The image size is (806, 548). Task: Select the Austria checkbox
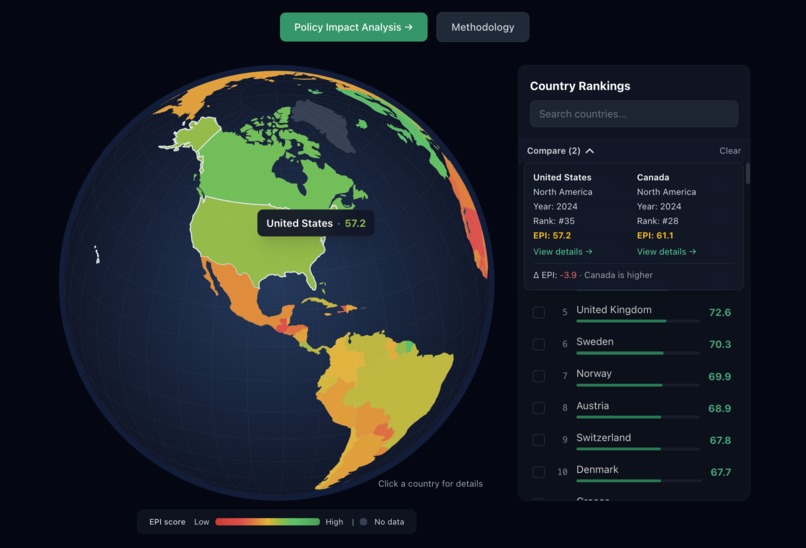(539, 408)
